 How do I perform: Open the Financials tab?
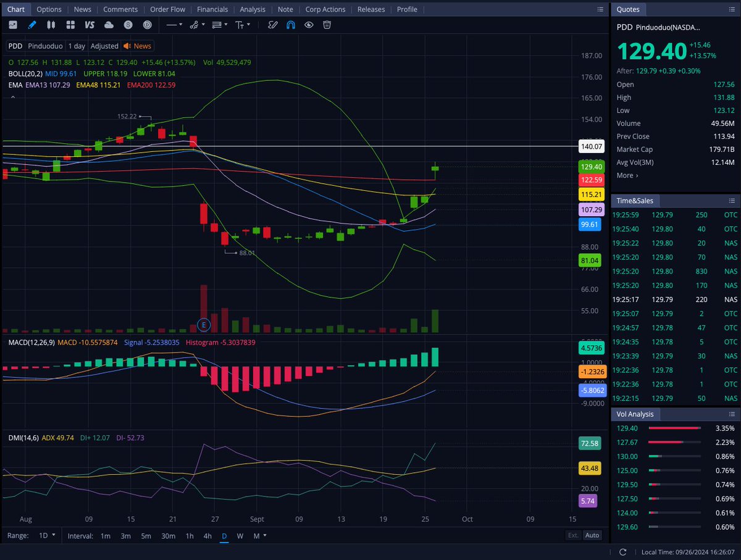tap(212, 9)
